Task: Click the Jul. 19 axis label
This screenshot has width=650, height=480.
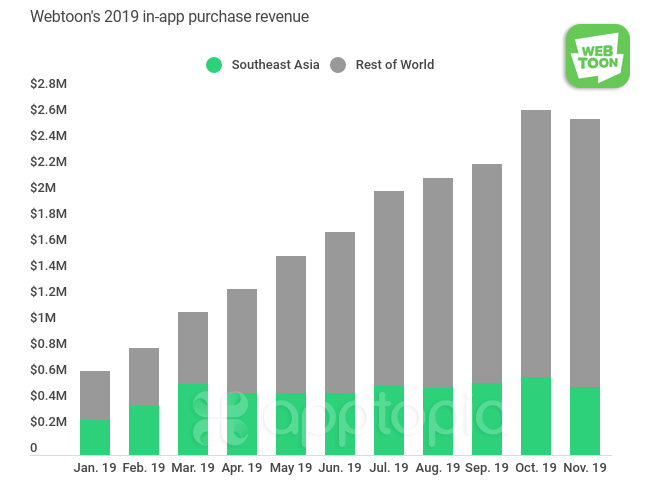Action: 389,468
